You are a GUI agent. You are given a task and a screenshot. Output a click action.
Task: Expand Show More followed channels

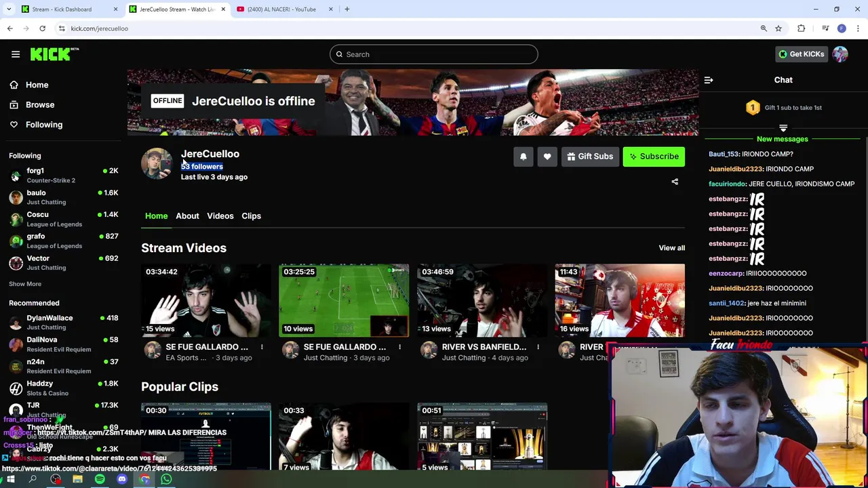25,284
